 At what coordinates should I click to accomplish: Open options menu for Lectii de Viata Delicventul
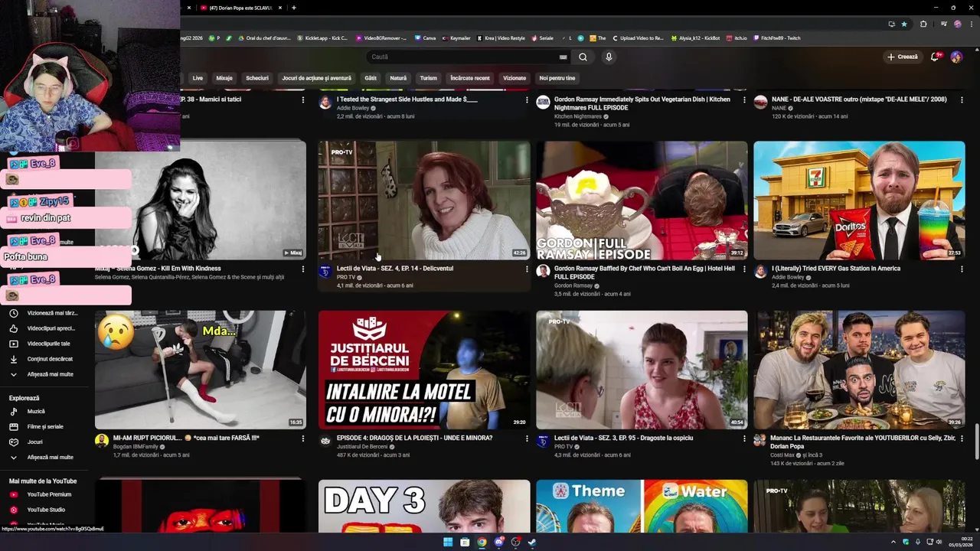527,269
